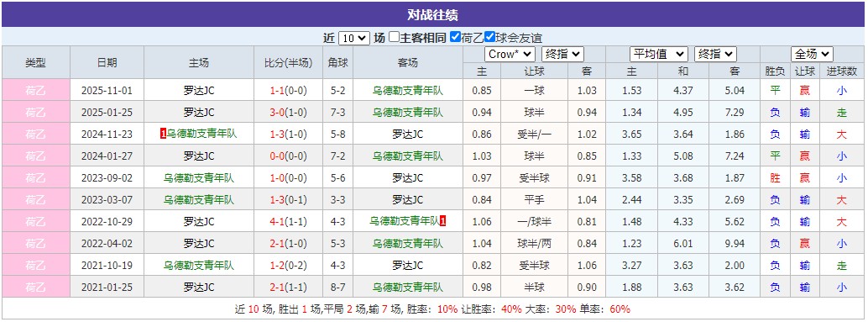Screen dimensions: 868x322
Task: Click away team 罗达JC in 2023-09-02 row
Action: coord(408,178)
